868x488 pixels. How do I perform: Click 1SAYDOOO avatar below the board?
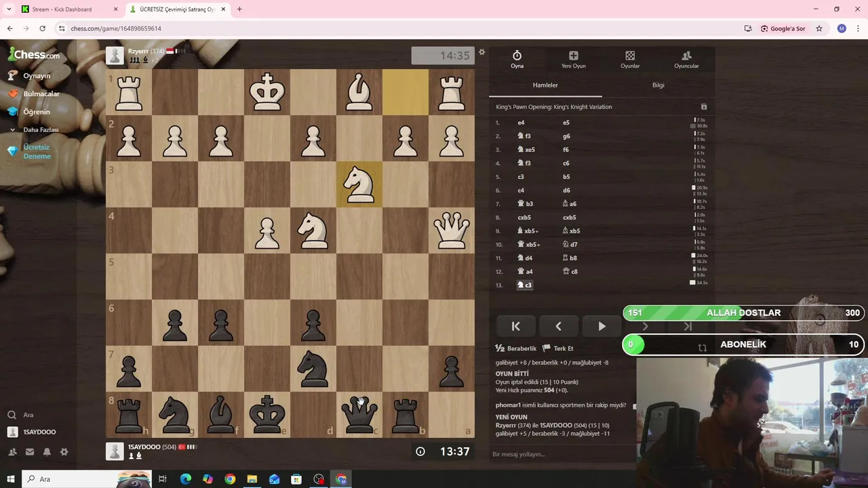(115, 451)
